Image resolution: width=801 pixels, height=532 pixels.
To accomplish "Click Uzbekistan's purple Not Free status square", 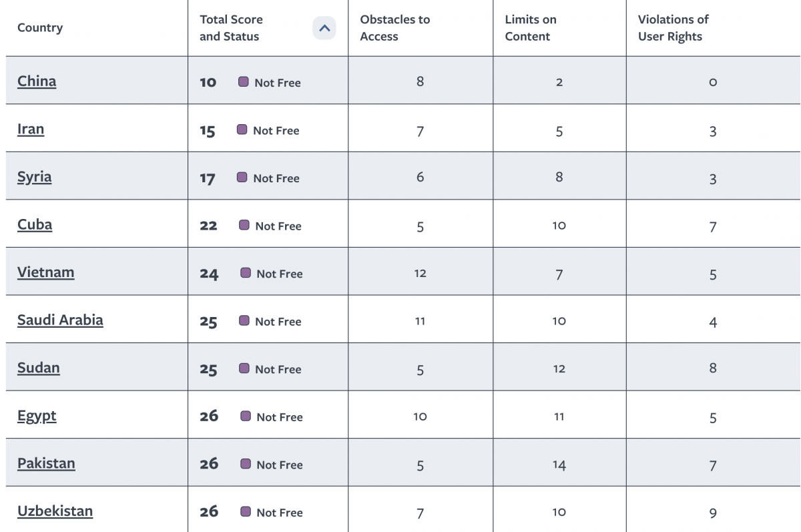I will click(246, 511).
